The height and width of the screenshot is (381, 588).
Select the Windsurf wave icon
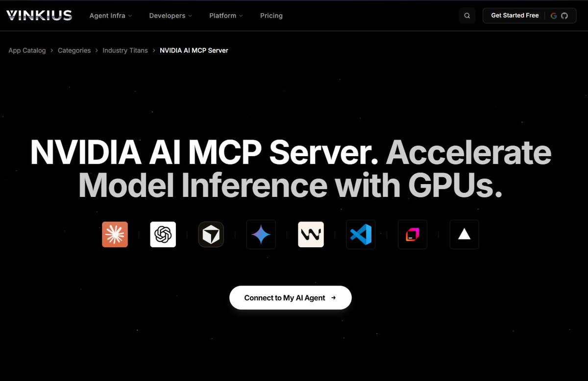pyautogui.click(x=311, y=235)
